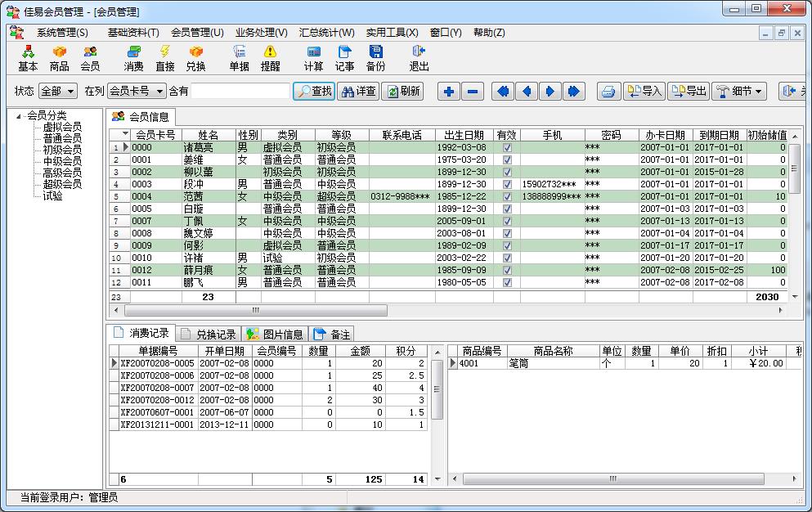
Task: Open the 消费 (consumption) toolbar icon
Action: click(x=133, y=58)
